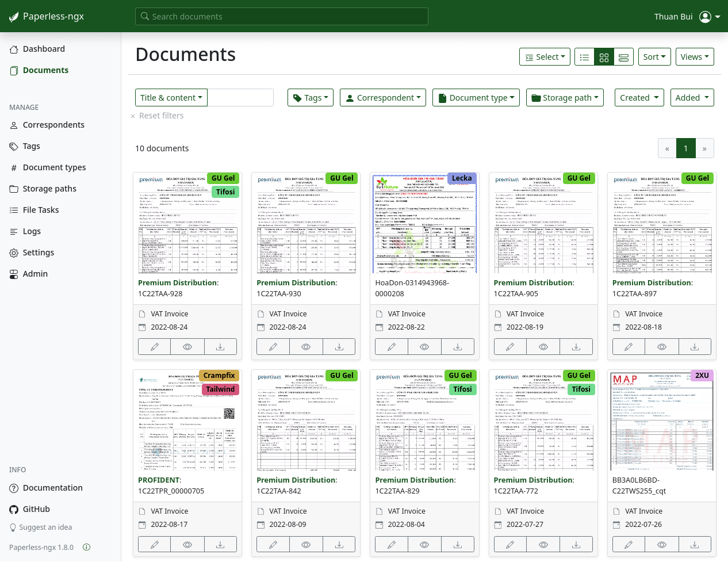Expand the Tags filter dropdown

tap(311, 98)
